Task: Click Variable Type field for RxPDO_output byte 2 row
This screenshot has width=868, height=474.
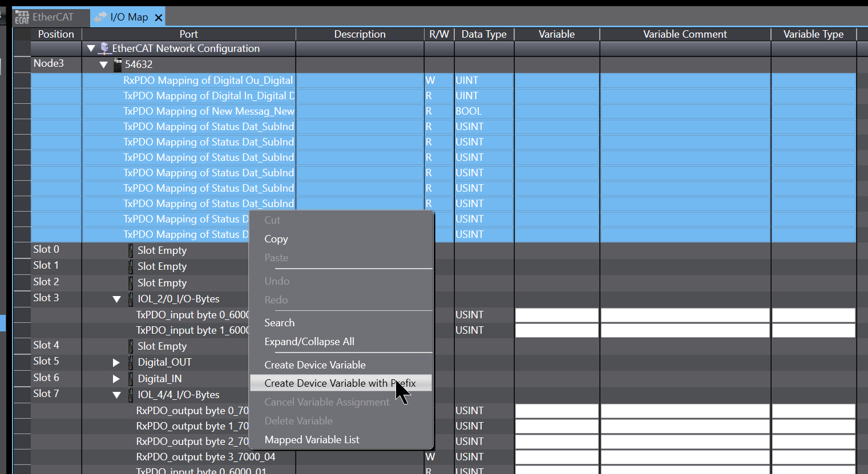Action: coord(814,441)
